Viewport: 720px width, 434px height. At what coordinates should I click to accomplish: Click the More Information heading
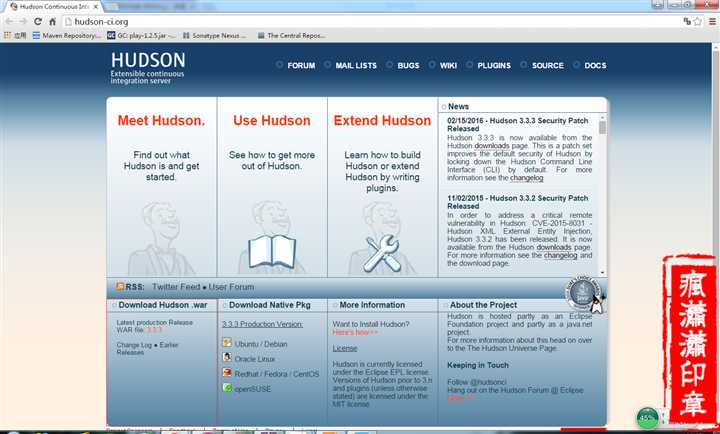tap(372, 305)
